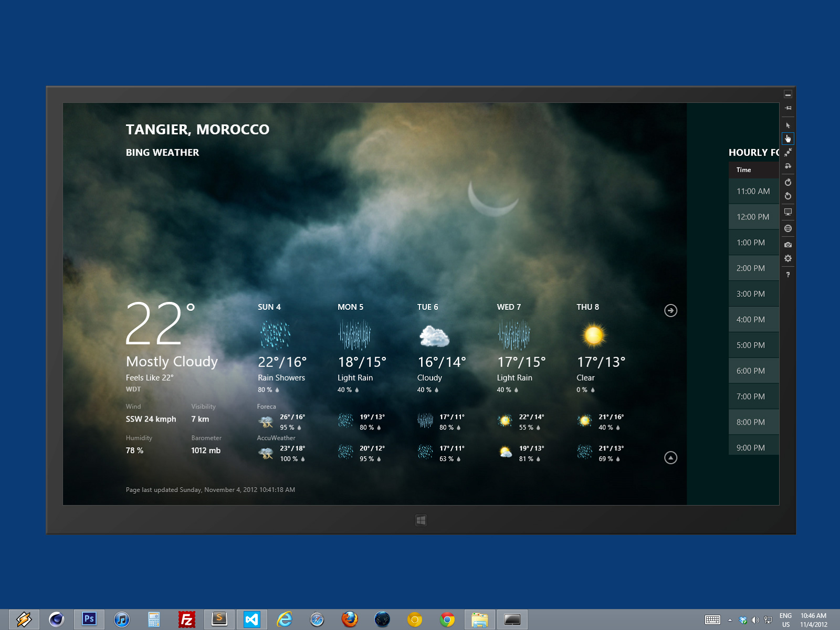Viewport: 840px width, 630px height.
Task: Capture screenshot with camera icon
Action: pos(788,245)
